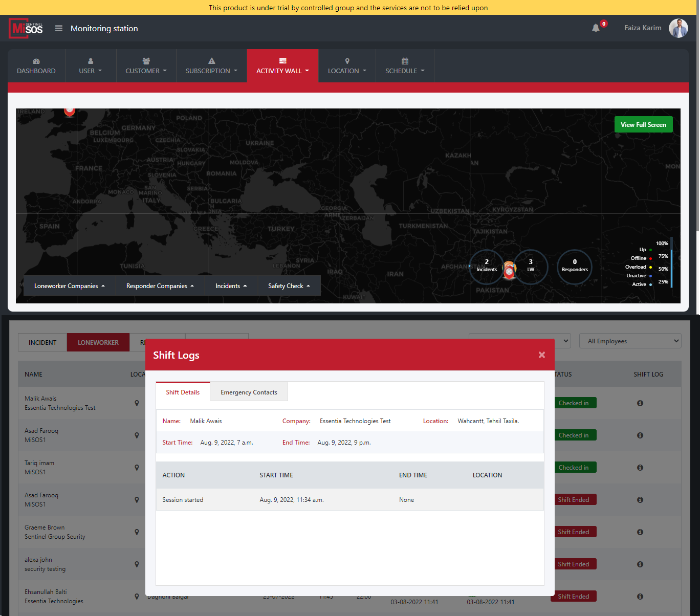Open the hamburger menu icon
The image size is (700, 616).
[x=59, y=29]
